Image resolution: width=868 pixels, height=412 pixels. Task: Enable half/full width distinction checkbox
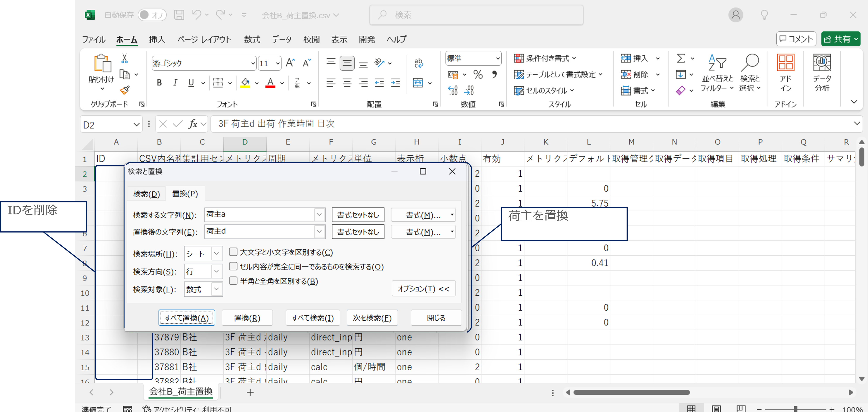(233, 281)
